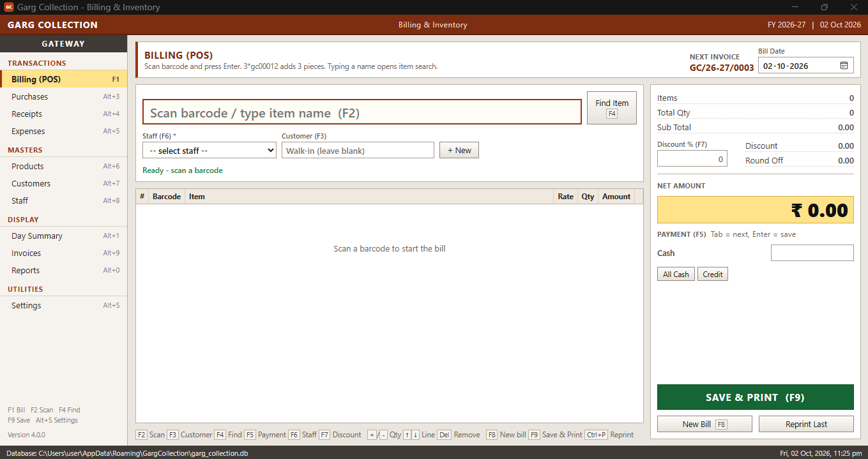This screenshot has height=459, width=868.
Task: Click the date and time in status bar
Action: (x=821, y=453)
